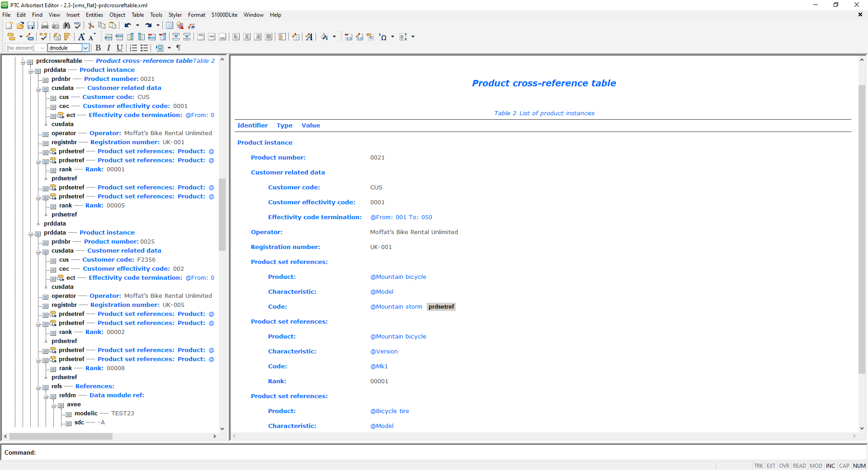Screen dimensions: 868x470
Task: Collapse the first prddata tree node
Action: pos(31,71)
